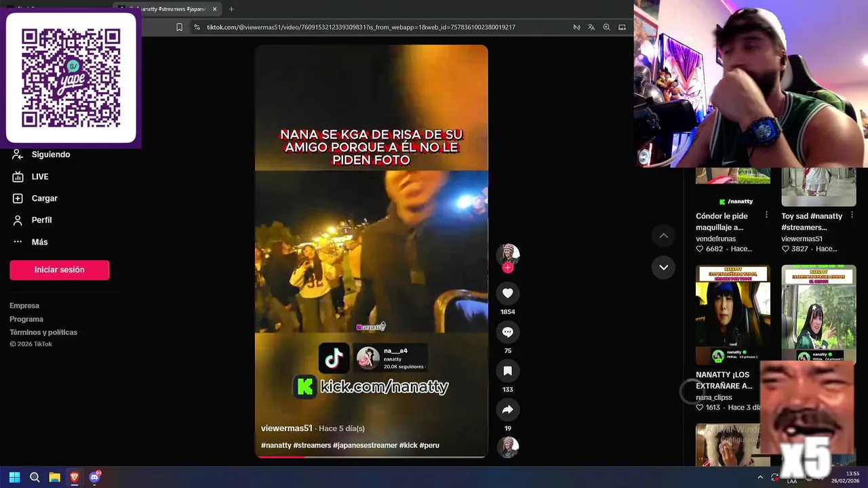Close the current TikTok browser tab
This screenshot has width=868, height=488.
tap(214, 9)
